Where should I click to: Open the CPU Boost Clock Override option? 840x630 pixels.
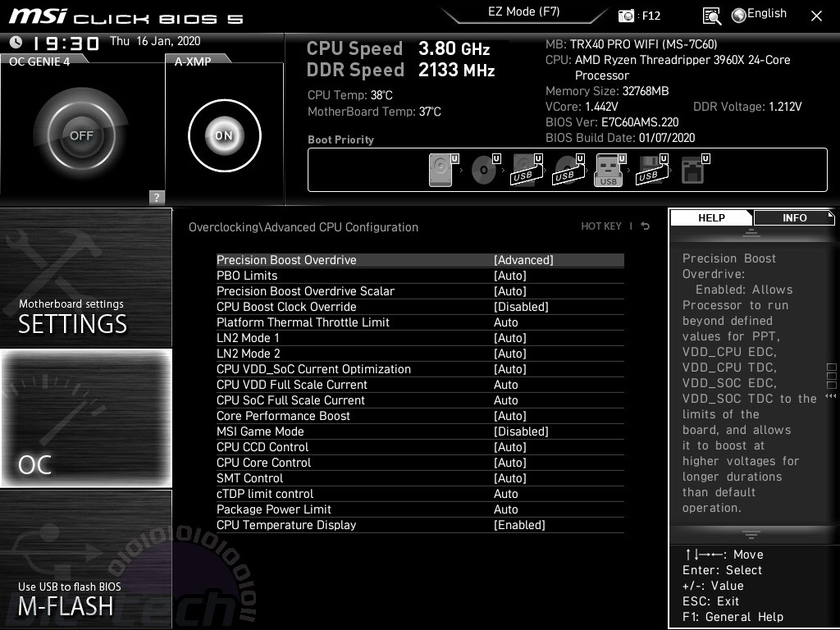point(420,307)
